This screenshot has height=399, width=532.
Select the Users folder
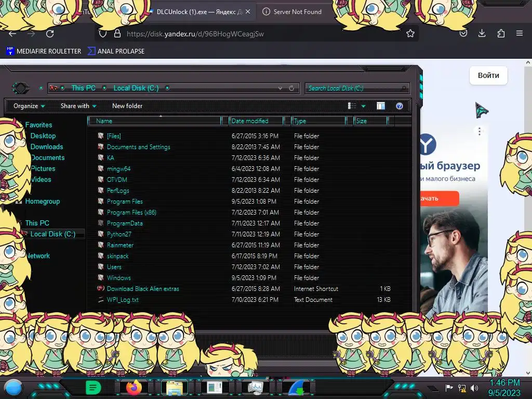click(114, 267)
